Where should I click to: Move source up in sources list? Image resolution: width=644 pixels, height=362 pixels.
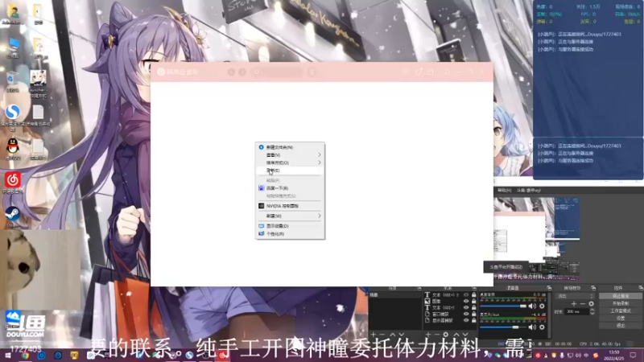(x=456, y=335)
